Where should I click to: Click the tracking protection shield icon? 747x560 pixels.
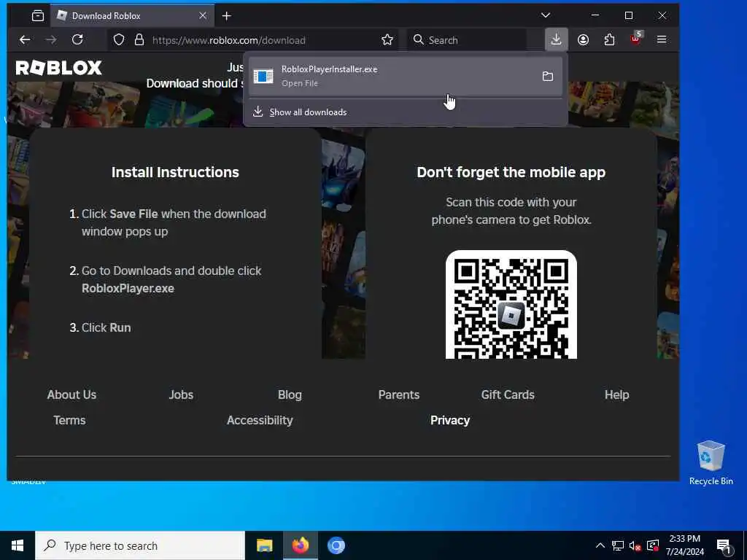[x=119, y=40]
